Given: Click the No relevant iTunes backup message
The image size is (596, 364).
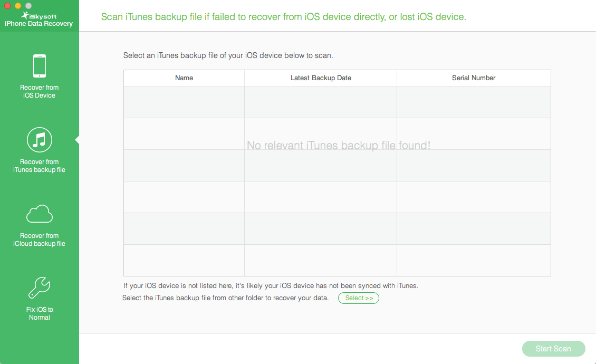Looking at the screenshot, I should (338, 145).
